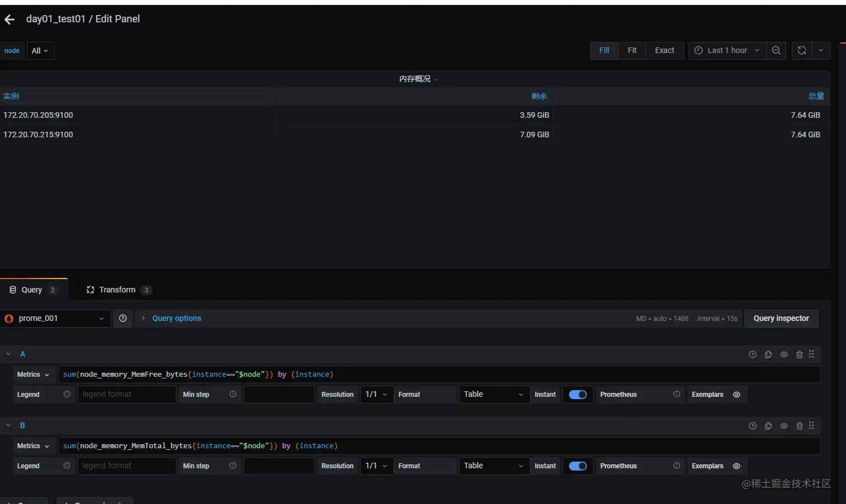Focus query A Min step field
This screenshot has height=504, width=846.
pos(279,394)
